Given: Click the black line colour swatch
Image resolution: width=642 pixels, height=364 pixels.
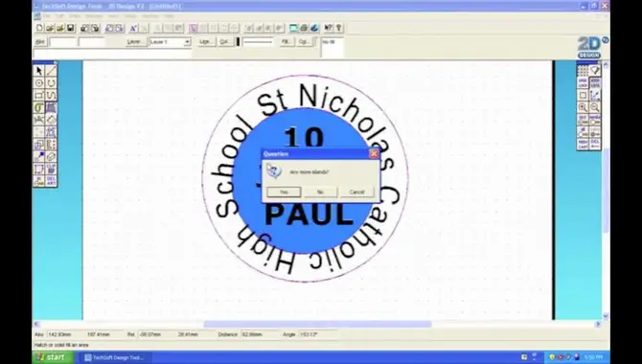Looking at the screenshot, I should click(x=239, y=42).
